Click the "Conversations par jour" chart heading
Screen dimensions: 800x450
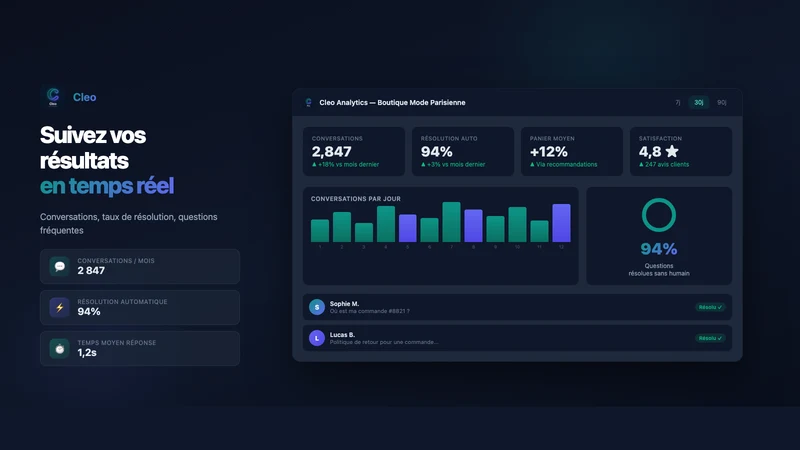click(x=356, y=198)
